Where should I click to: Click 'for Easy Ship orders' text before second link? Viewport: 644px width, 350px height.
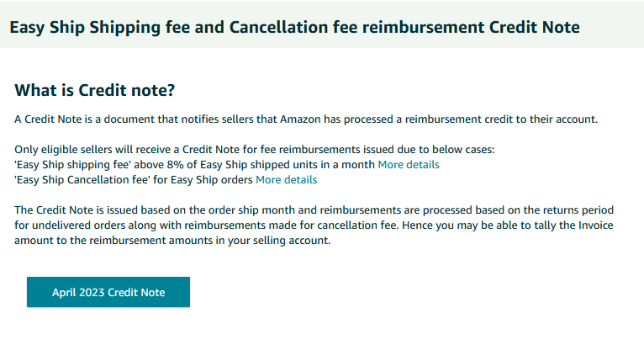[x=203, y=180]
